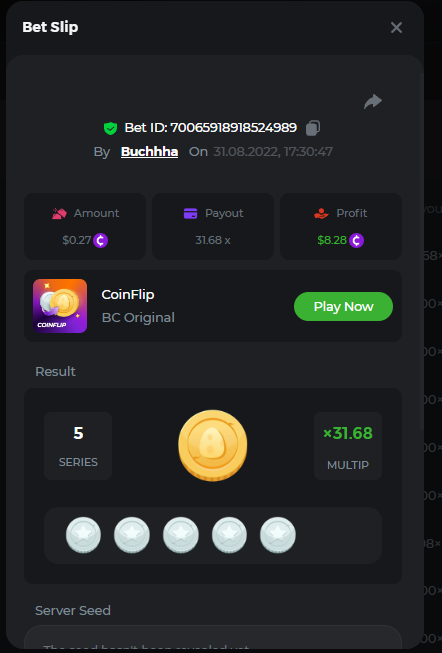Select the third silver coin in series
The image size is (442, 653).
pyautogui.click(x=181, y=535)
